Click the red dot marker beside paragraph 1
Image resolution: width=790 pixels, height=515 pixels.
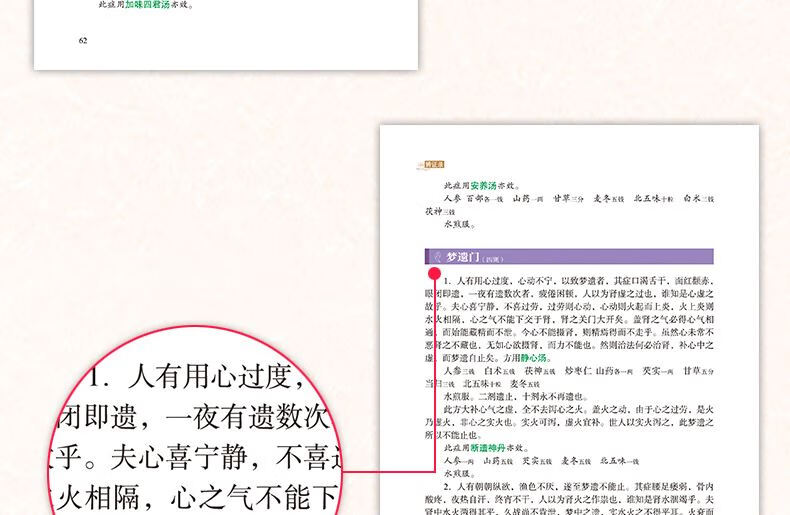tap(434, 272)
